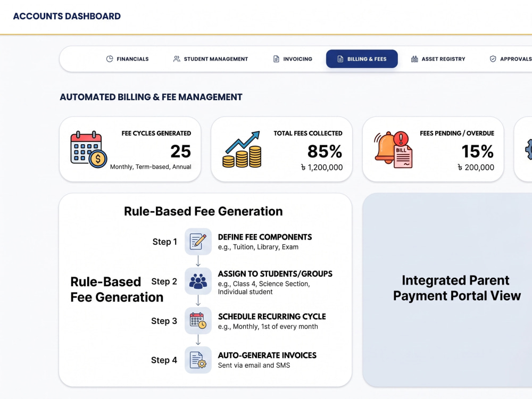Open Integrated Parent Payment Portal View panel
This screenshot has height=399, width=532.
[x=447, y=290]
